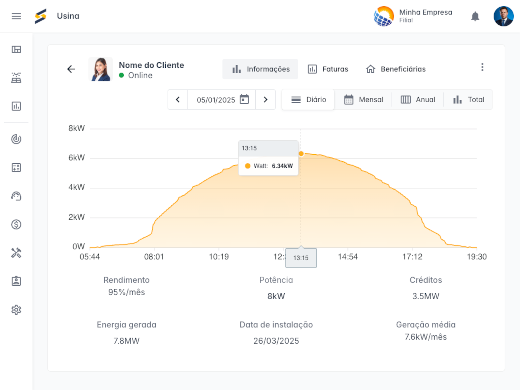The image size is (520, 390).
Task: Go to next date with right chevron
Action: coord(265,100)
